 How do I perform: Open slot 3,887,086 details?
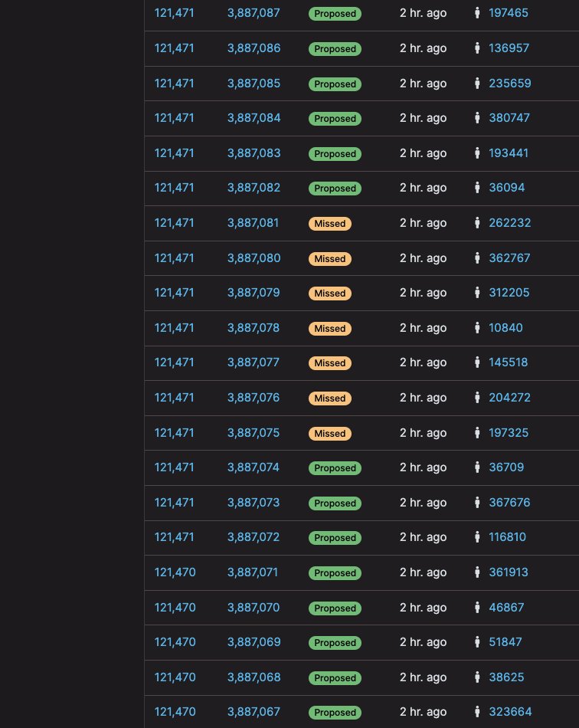coord(254,48)
